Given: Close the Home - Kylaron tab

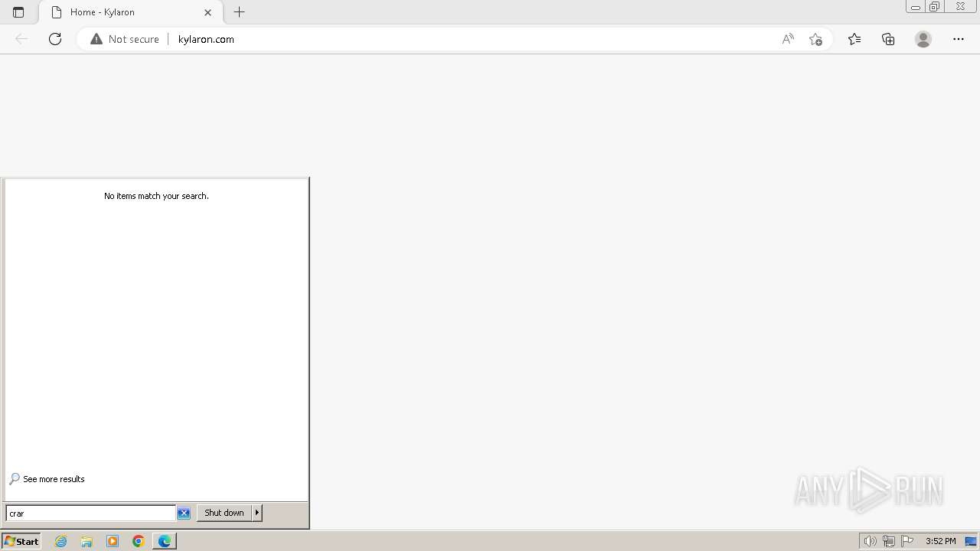Looking at the screenshot, I should coord(207,12).
